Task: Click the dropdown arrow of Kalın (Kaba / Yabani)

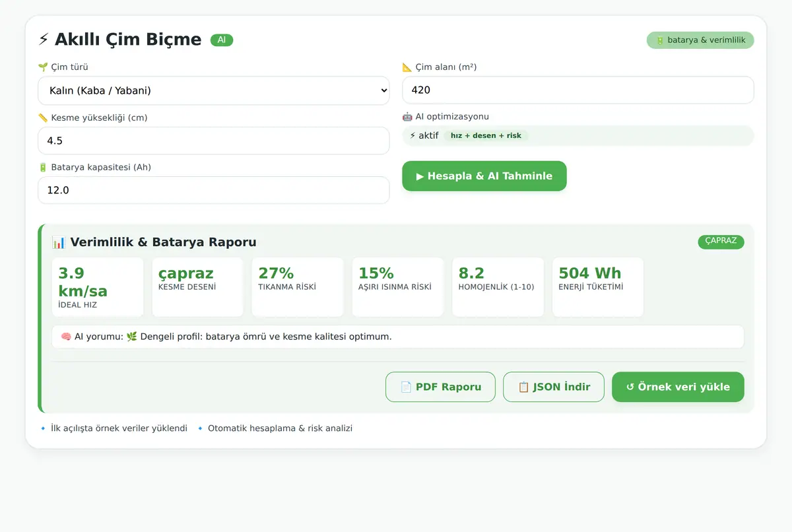Action: [x=384, y=90]
